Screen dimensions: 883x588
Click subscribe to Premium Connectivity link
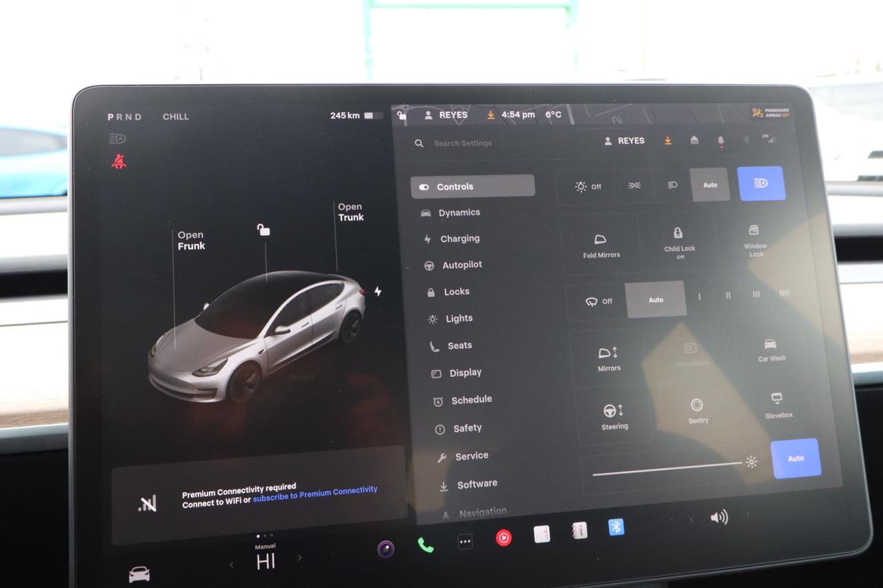tap(315, 489)
